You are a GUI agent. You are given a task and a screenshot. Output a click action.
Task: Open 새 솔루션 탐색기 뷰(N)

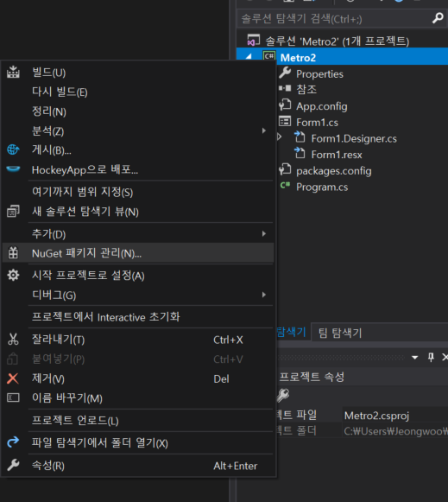[x=137, y=212]
